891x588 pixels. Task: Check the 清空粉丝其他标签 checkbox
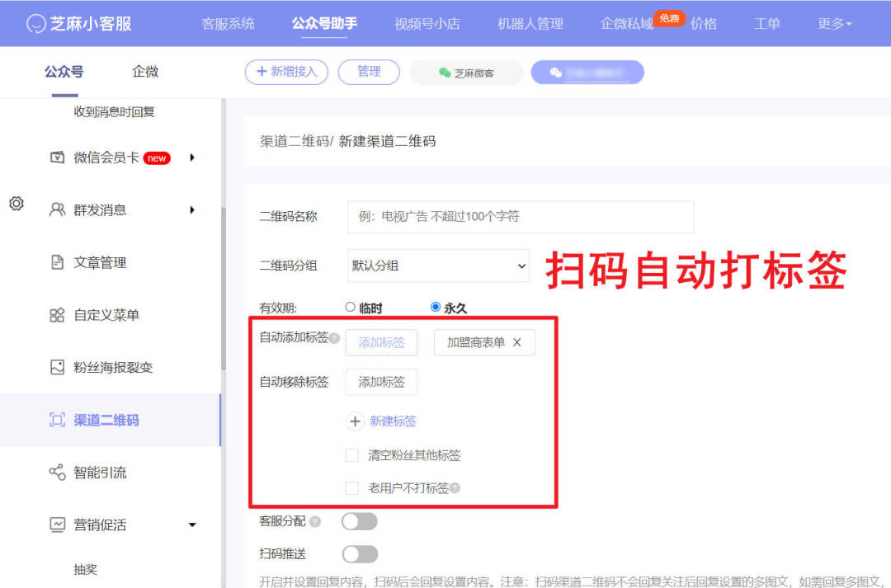[x=351, y=454]
